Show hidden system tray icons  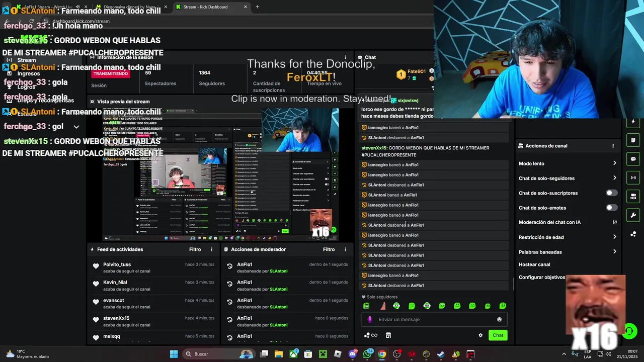point(563,354)
